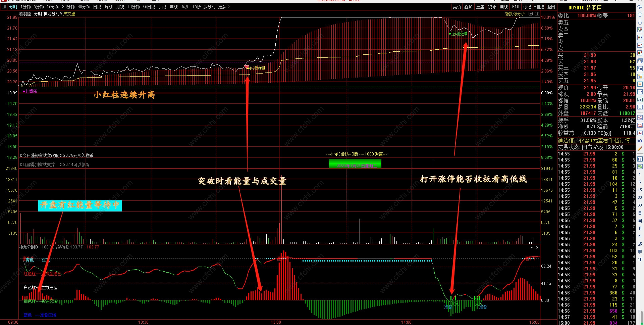Select the 月 monthly shortcut in right sidebar
Image resolution: width=644 pixels, height=325 pixels.
[640, 228]
